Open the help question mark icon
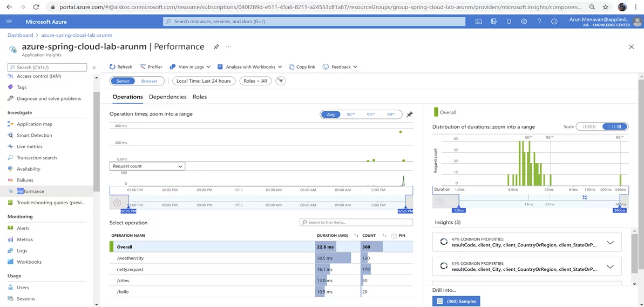The image size is (644, 307). click(539, 22)
